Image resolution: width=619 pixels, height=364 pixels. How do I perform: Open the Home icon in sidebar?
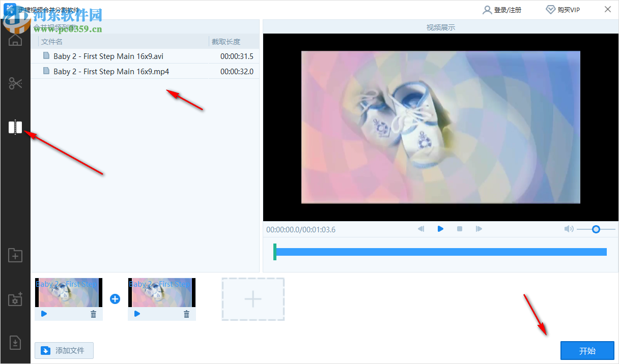(x=15, y=40)
